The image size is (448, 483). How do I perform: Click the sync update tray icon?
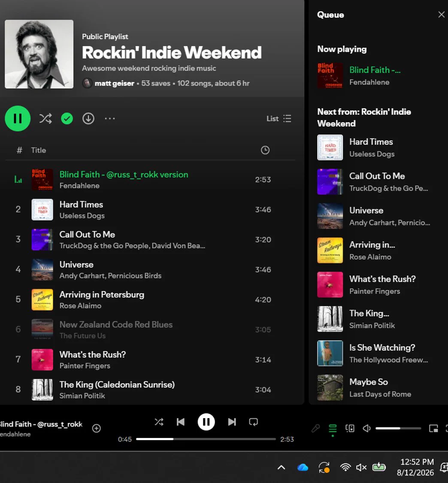324,468
